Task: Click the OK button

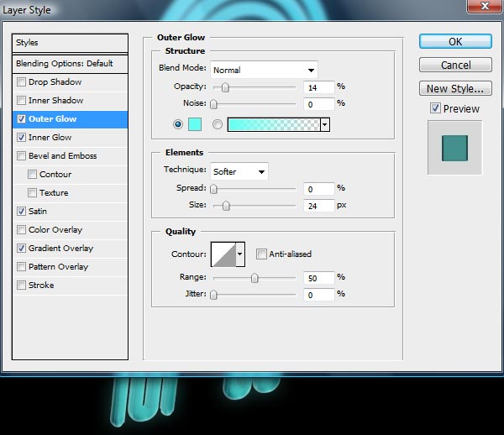Action: pyautogui.click(x=455, y=41)
